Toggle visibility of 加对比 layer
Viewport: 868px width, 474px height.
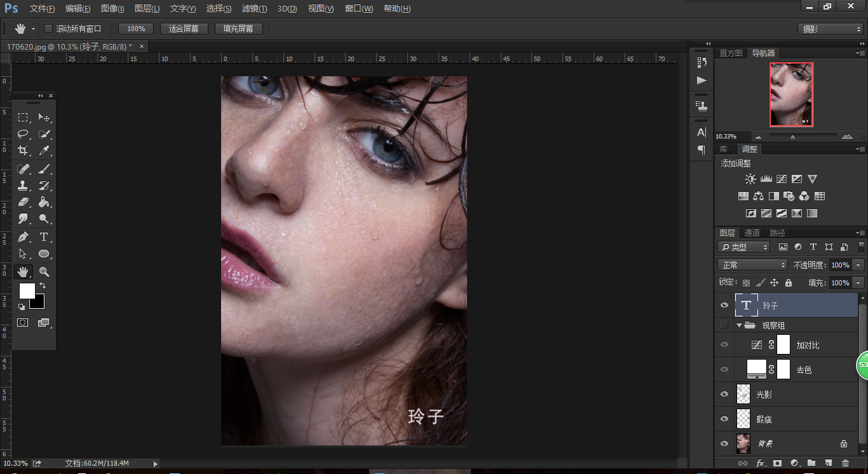724,345
